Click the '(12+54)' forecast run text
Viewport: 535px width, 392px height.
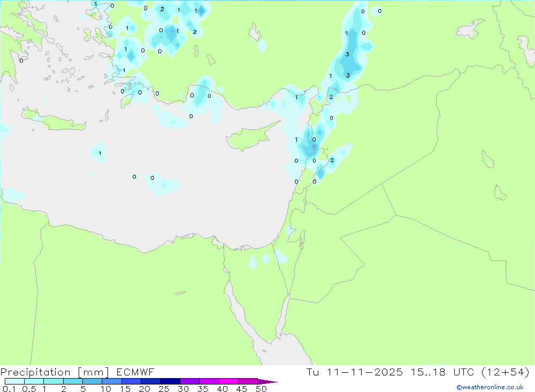[506, 372]
